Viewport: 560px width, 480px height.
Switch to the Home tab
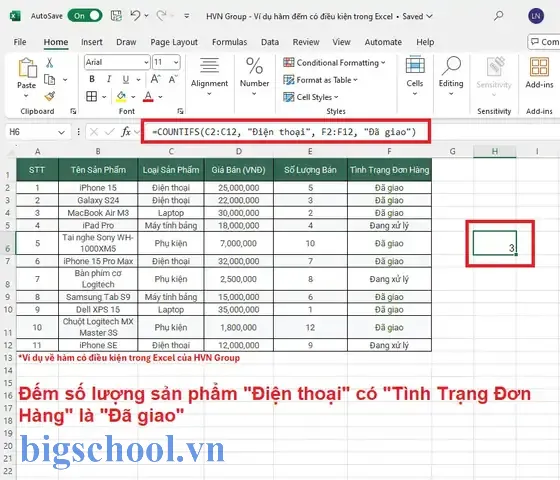pos(56,42)
